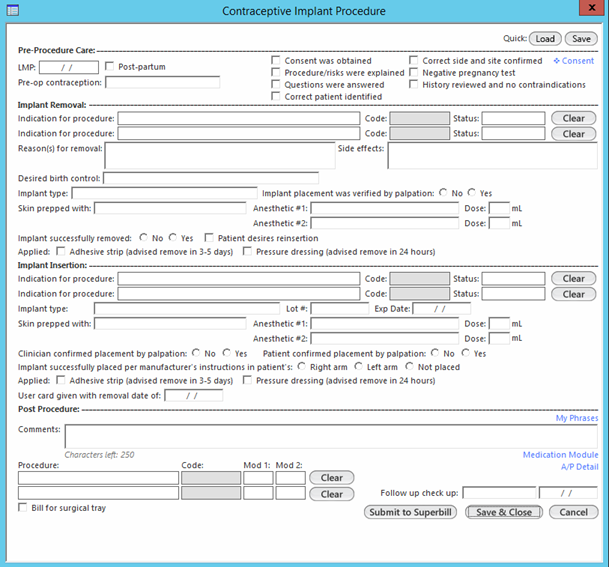Click first Implant Removal indication field

(x=239, y=118)
